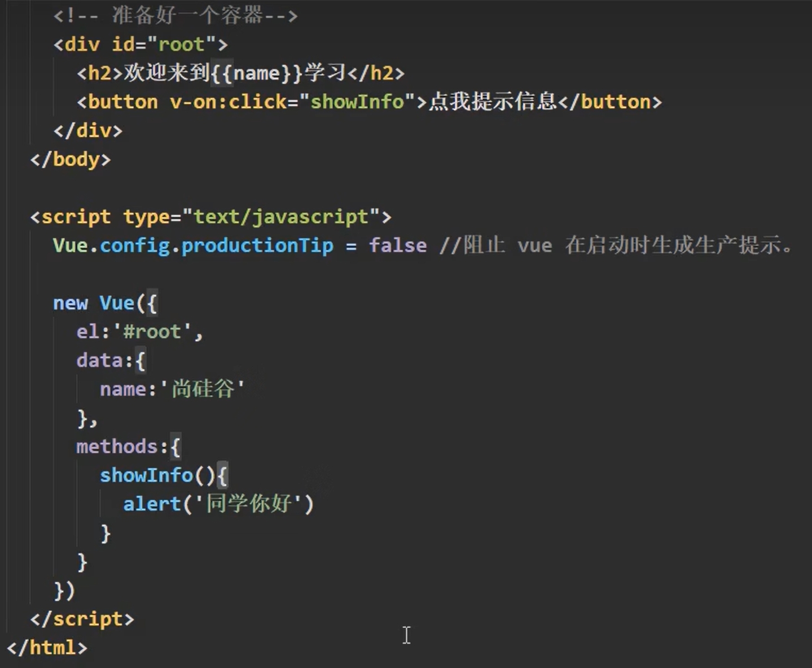This screenshot has width=812, height=668.
Task: Click the new keyword before Vue
Action: click(x=71, y=303)
